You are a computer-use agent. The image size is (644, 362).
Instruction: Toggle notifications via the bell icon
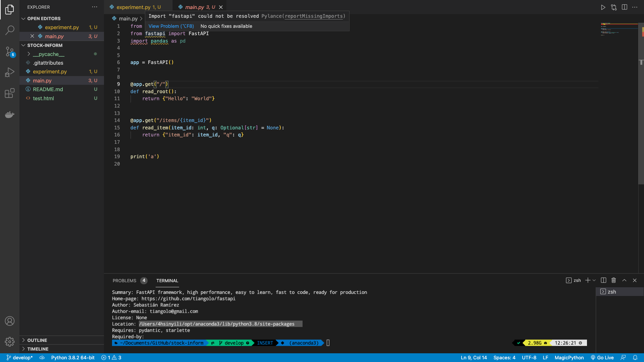pyautogui.click(x=636, y=358)
